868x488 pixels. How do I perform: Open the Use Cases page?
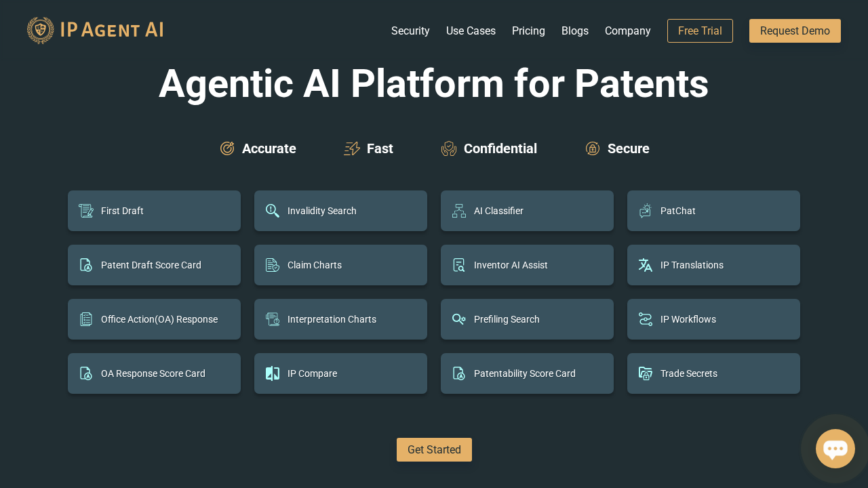click(x=471, y=30)
